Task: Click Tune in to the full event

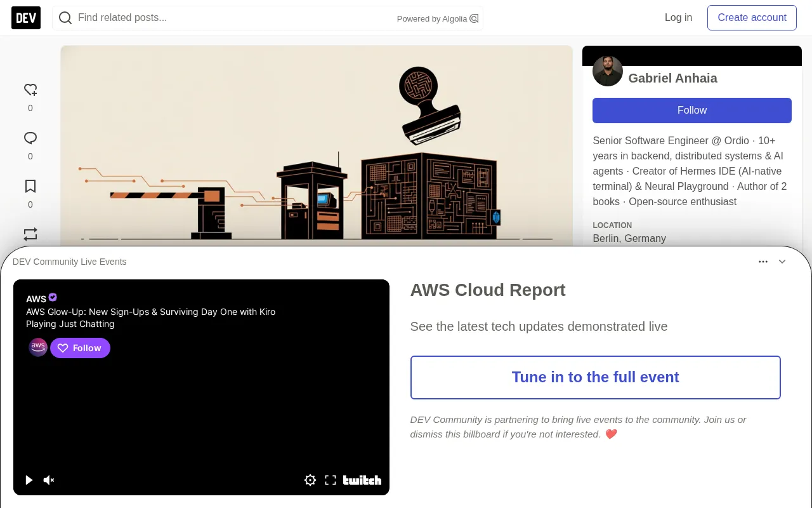Action: click(x=596, y=377)
